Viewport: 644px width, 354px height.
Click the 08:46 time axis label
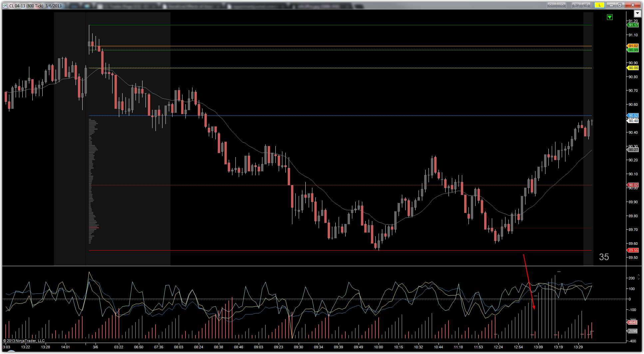239,347
